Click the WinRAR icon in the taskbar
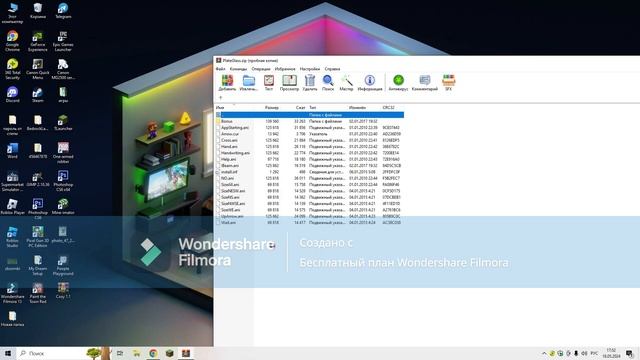The width and height of the screenshot is (640, 360). coord(186,353)
